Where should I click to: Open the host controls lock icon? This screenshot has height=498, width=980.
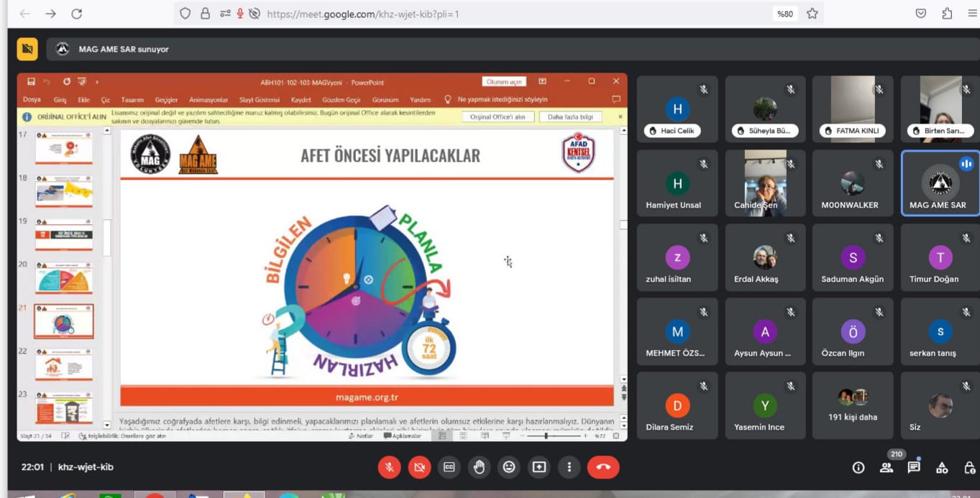coord(969,468)
